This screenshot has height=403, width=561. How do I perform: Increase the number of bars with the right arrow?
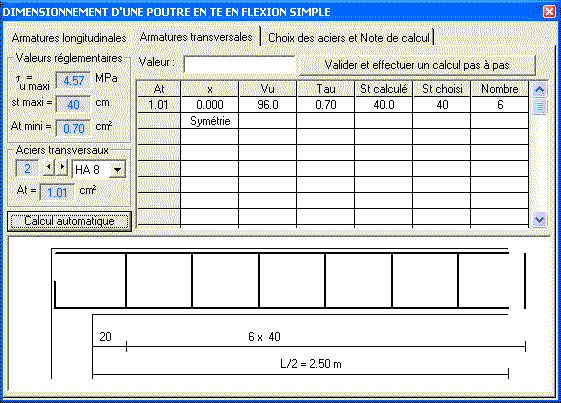pos(62,167)
